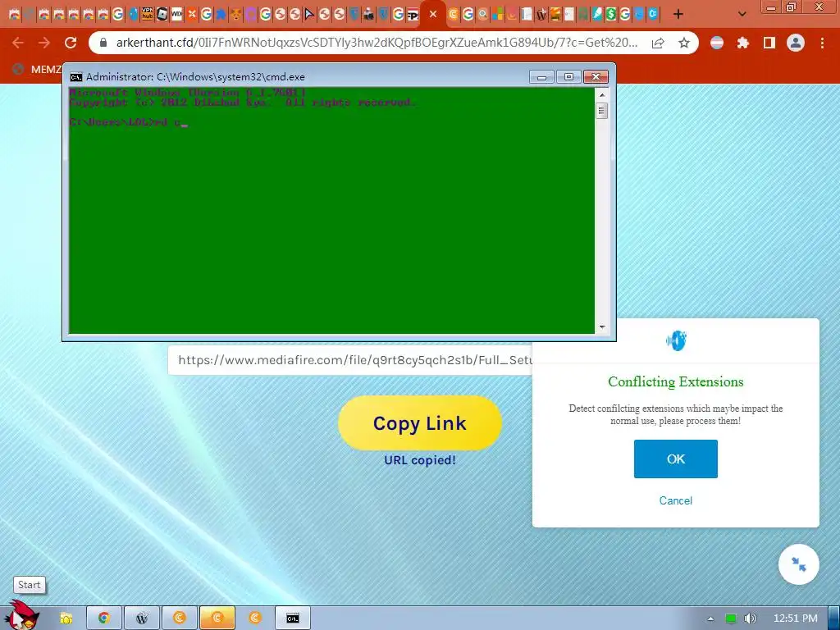840x630 pixels.
Task: Select the tab with cursor arrow favicon
Action: [309, 14]
